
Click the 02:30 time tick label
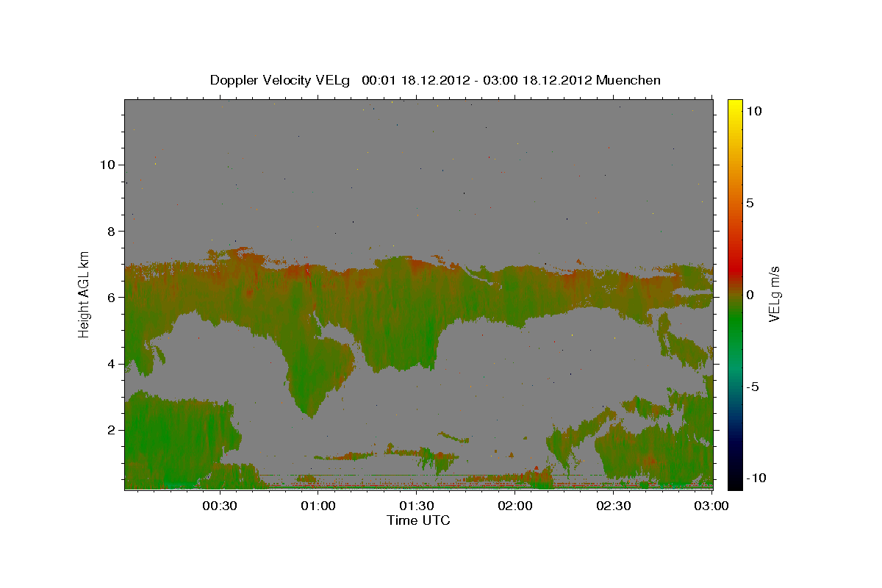pos(614,506)
